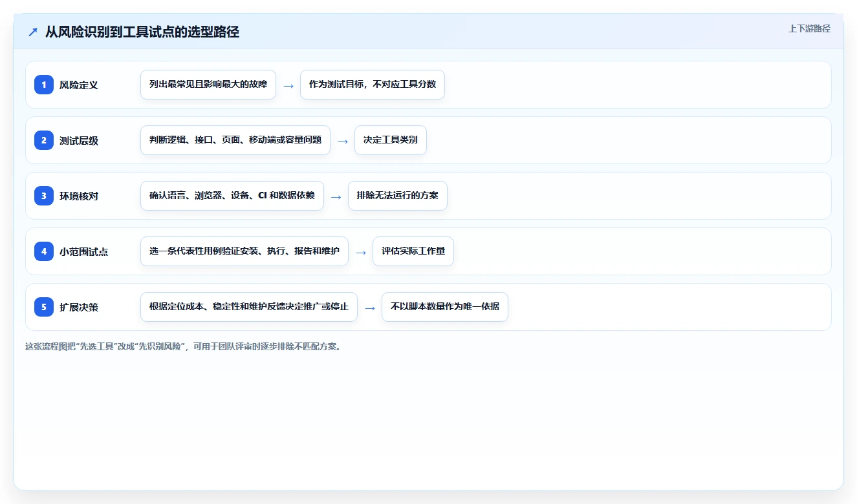857x504 pixels.
Task: Select the box 排除无法运行的方案
Action: (x=398, y=196)
